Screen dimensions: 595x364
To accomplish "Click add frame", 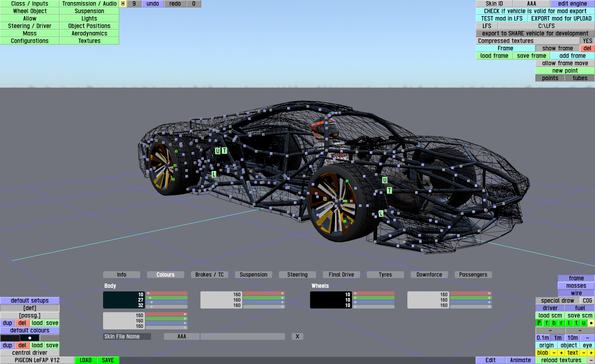I will click(x=572, y=56).
